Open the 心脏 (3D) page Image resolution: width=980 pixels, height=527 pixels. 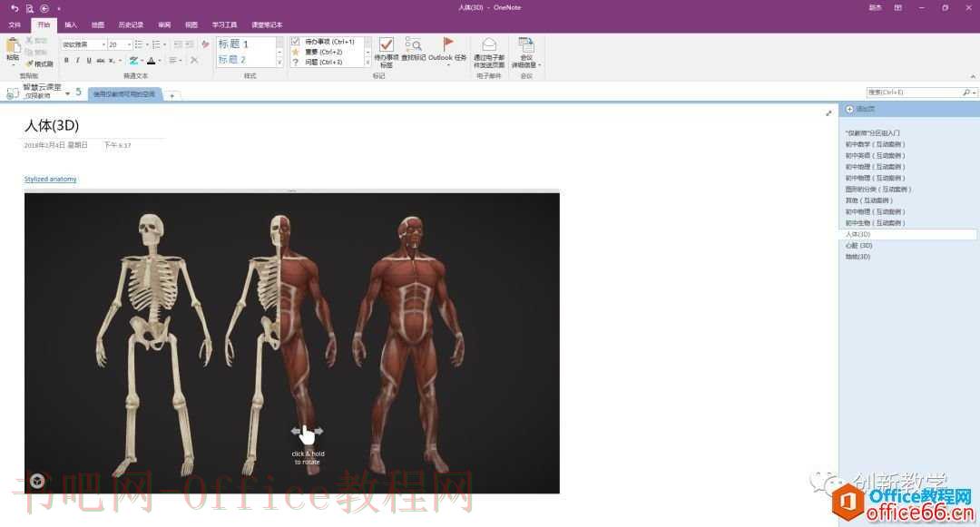[x=858, y=246]
